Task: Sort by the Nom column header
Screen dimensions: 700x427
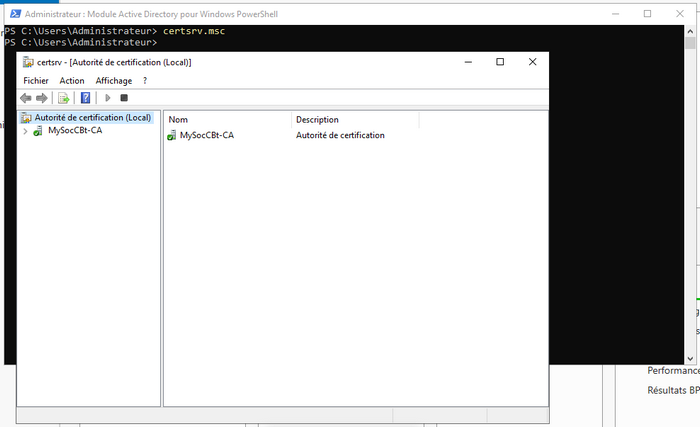Action: [227, 120]
